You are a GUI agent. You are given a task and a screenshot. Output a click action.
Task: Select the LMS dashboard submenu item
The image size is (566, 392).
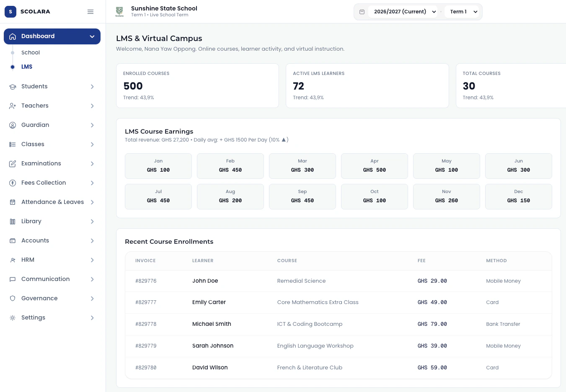[27, 67]
